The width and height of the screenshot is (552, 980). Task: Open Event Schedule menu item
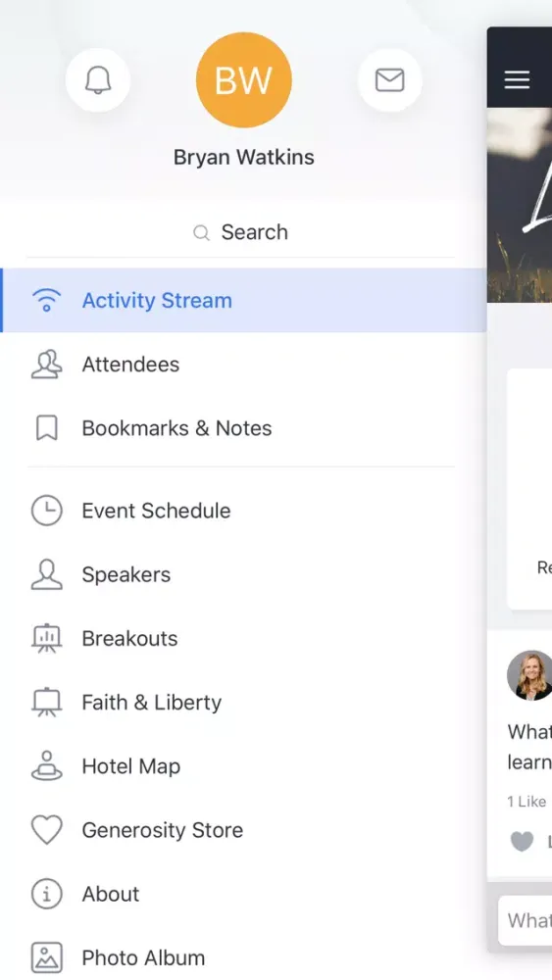pyautogui.click(x=244, y=511)
